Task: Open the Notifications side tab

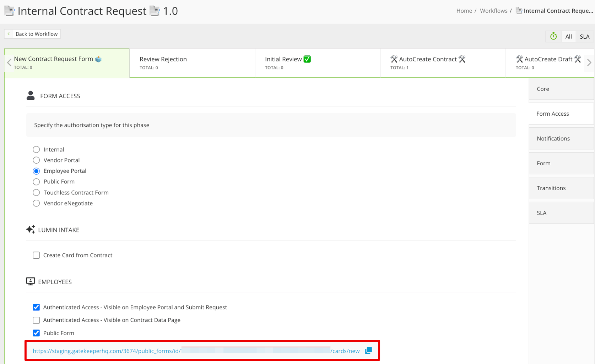Action: (x=561, y=138)
